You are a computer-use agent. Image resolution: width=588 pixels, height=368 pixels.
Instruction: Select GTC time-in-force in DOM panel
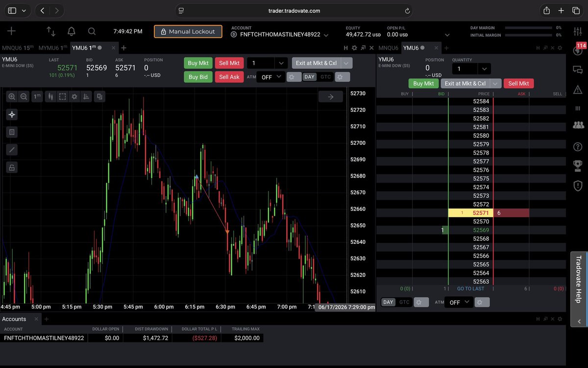404,302
